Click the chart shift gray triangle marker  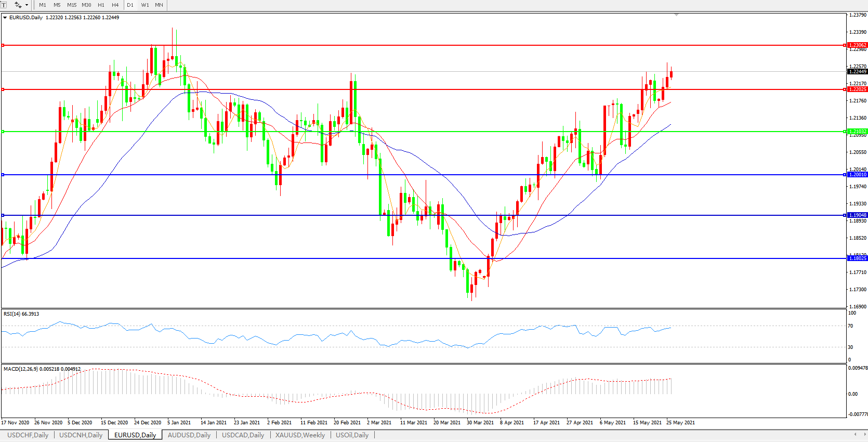(676, 15)
